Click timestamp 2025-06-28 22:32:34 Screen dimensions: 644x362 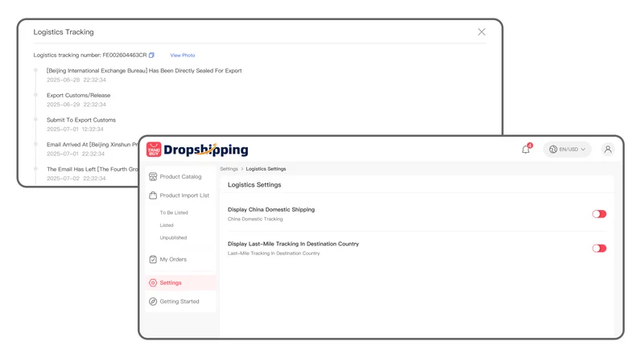[x=76, y=80]
